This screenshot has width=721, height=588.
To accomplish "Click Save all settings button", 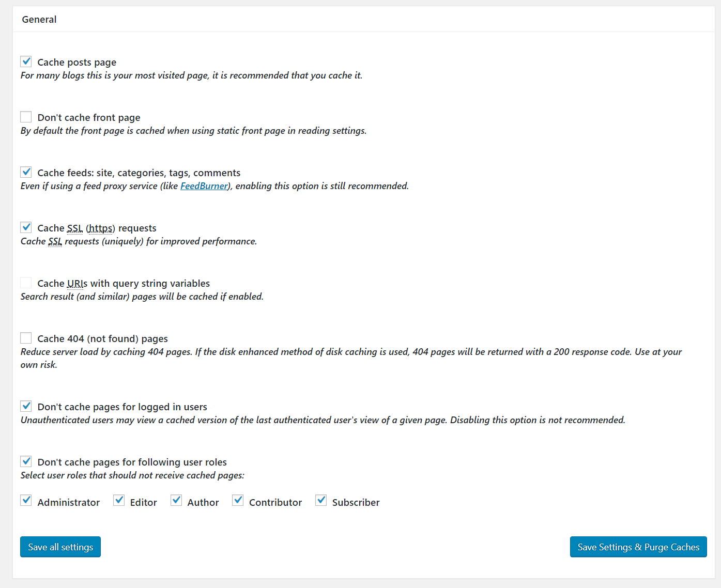I will 60,547.
